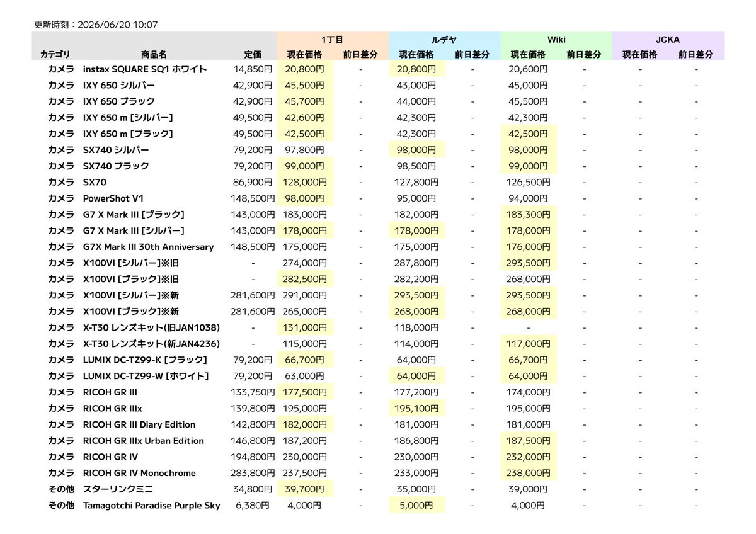Click product name G7X Mark III 30th Anniversary

pyautogui.click(x=148, y=247)
